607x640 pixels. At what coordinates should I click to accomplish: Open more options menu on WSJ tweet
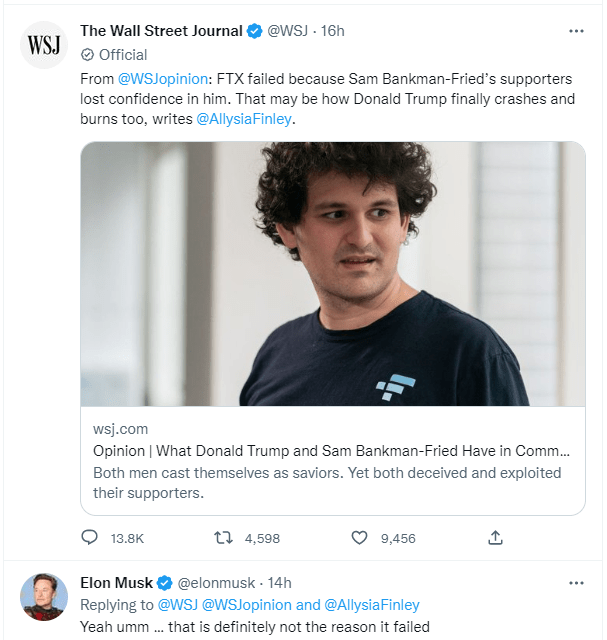(576, 31)
